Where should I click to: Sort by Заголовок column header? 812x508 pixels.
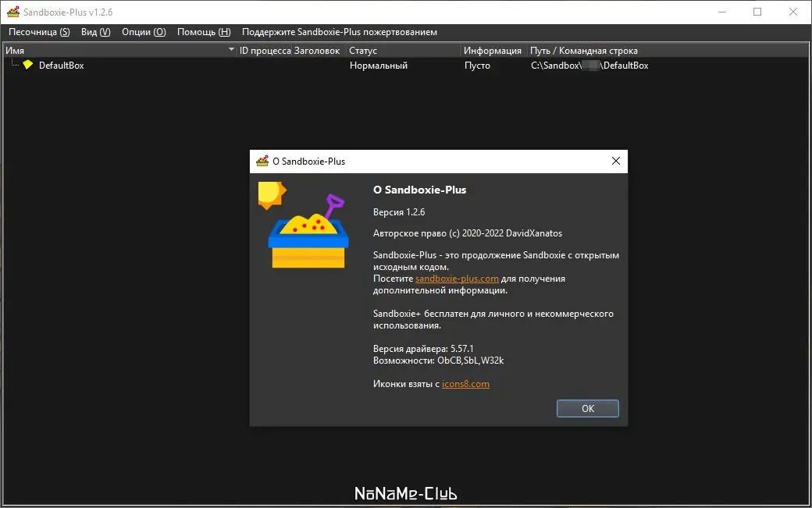pyautogui.click(x=317, y=51)
